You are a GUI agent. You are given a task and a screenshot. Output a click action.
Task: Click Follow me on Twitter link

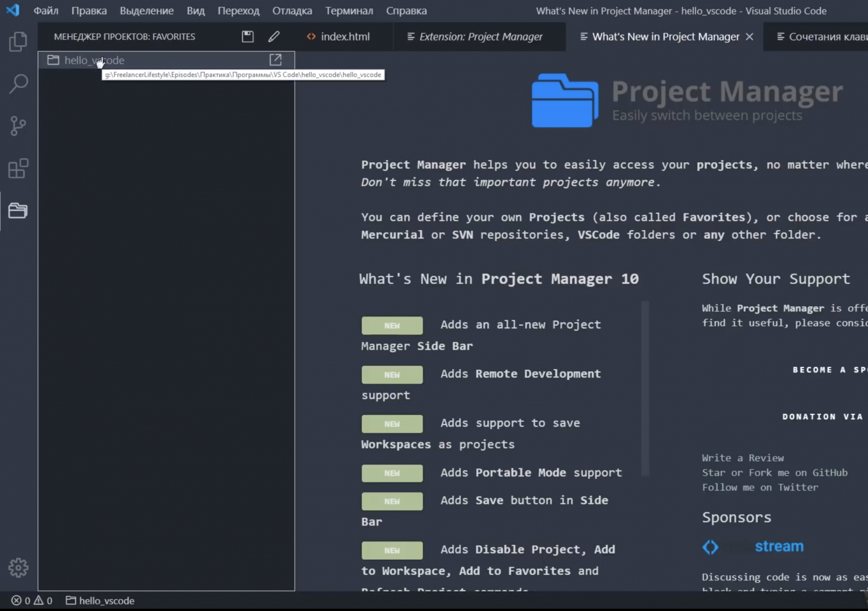click(760, 488)
